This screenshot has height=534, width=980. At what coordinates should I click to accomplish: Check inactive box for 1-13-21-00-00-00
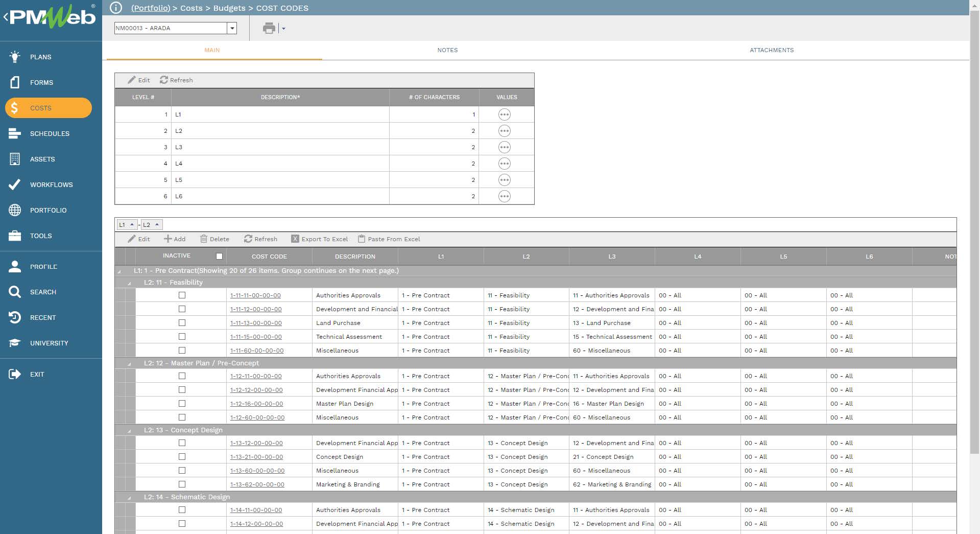182,457
